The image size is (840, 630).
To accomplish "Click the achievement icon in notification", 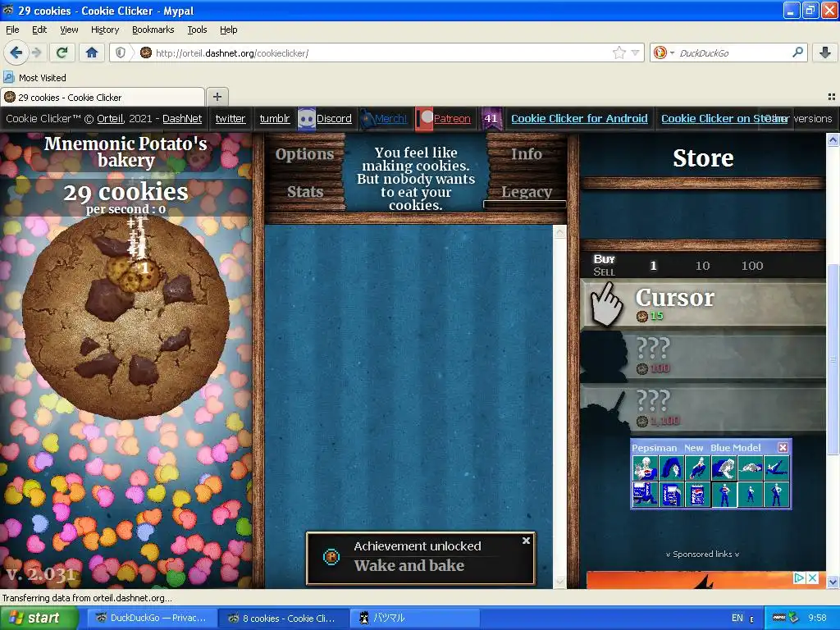I will coord(331,557).
